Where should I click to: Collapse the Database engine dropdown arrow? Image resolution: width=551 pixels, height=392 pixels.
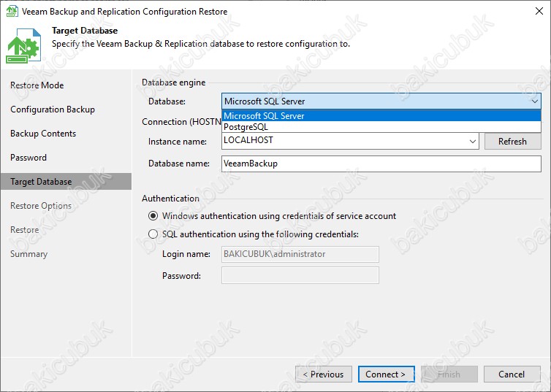click(534, 101)
